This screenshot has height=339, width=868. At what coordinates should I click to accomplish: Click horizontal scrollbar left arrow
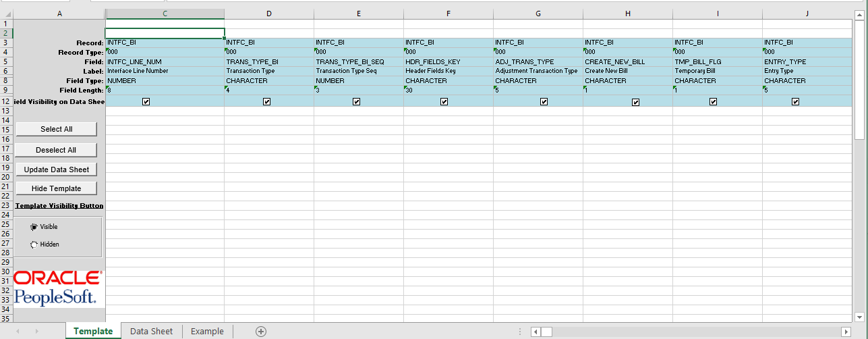point(536,332)
